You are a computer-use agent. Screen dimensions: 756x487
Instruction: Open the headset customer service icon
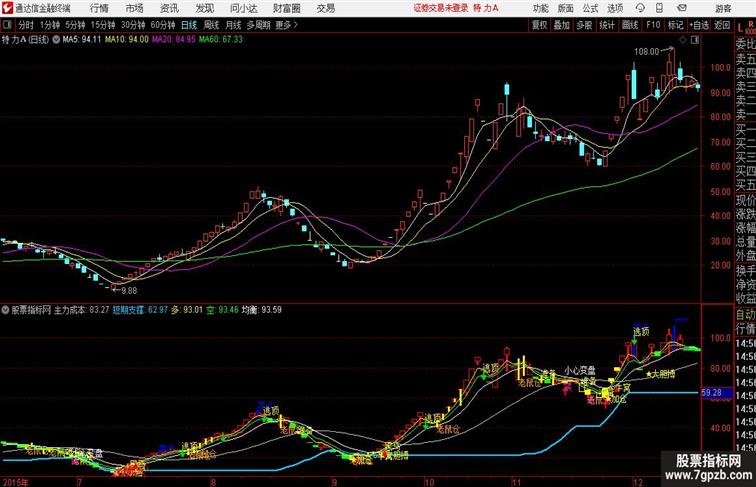[640, 8]
